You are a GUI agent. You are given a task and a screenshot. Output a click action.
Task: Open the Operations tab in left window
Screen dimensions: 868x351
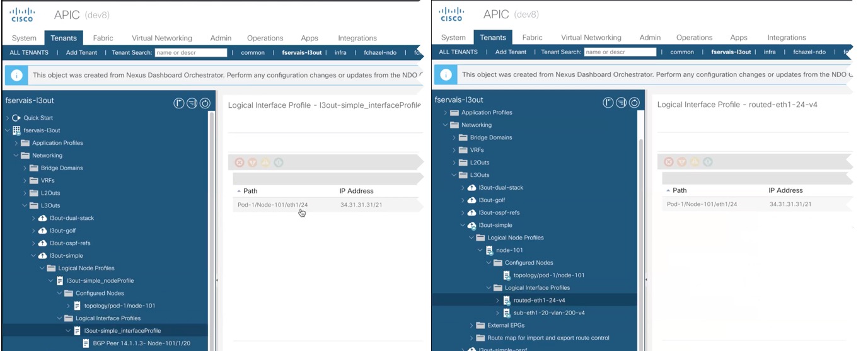(265, 38)
